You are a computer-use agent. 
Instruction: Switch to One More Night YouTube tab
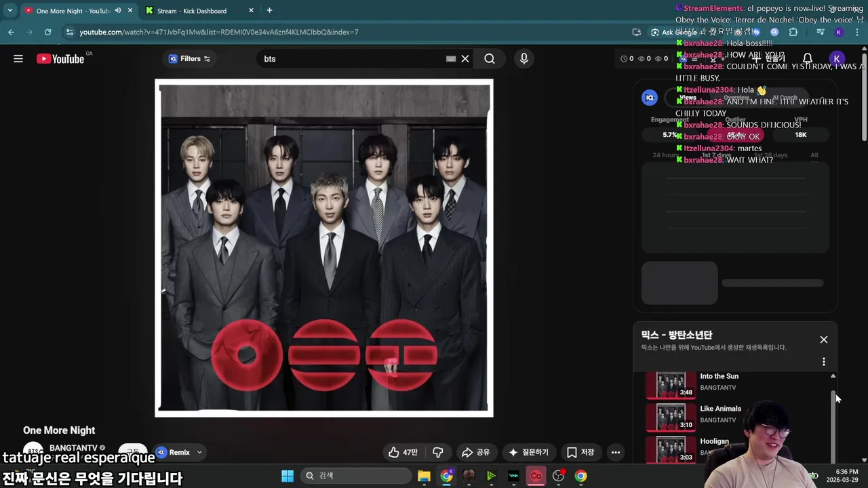[73, 11]
